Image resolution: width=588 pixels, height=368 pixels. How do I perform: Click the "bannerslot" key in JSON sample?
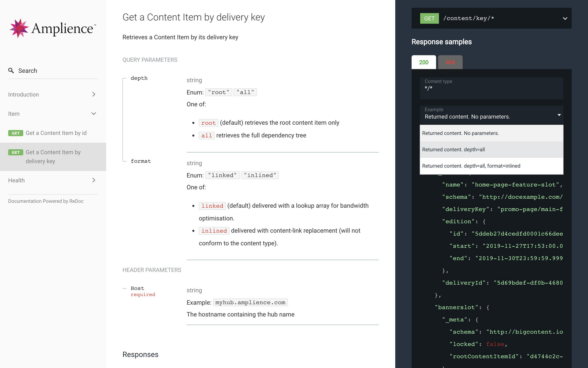point(456,307)
